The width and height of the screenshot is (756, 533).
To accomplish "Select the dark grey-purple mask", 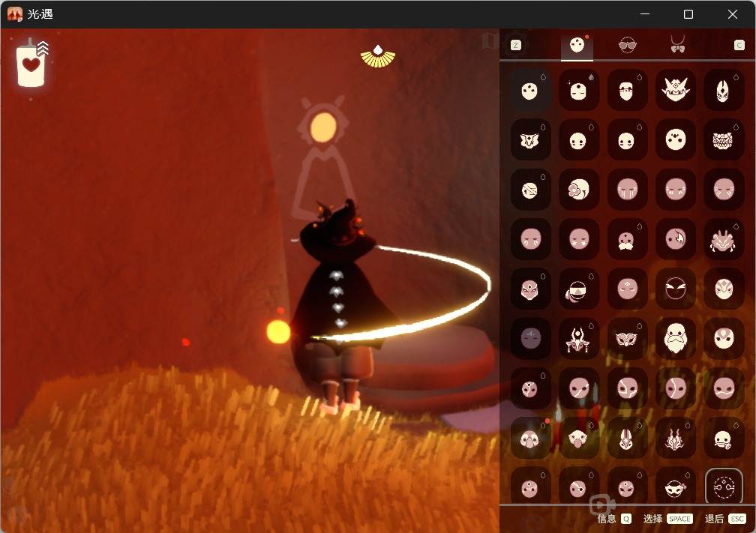I will [530, 339].
